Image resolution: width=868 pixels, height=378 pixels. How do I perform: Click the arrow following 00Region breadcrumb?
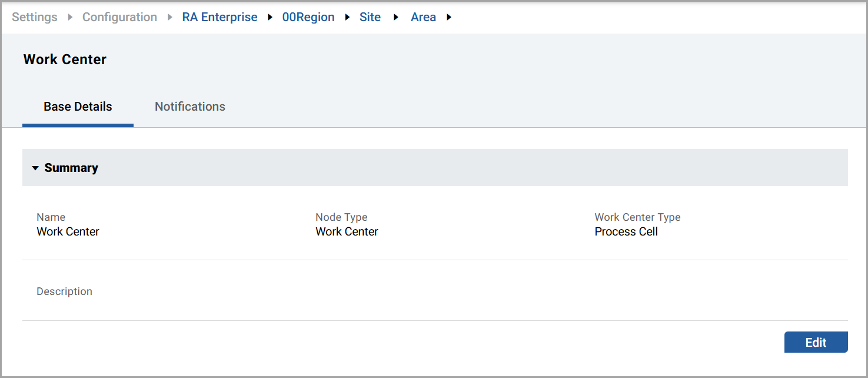click(347, 17)
